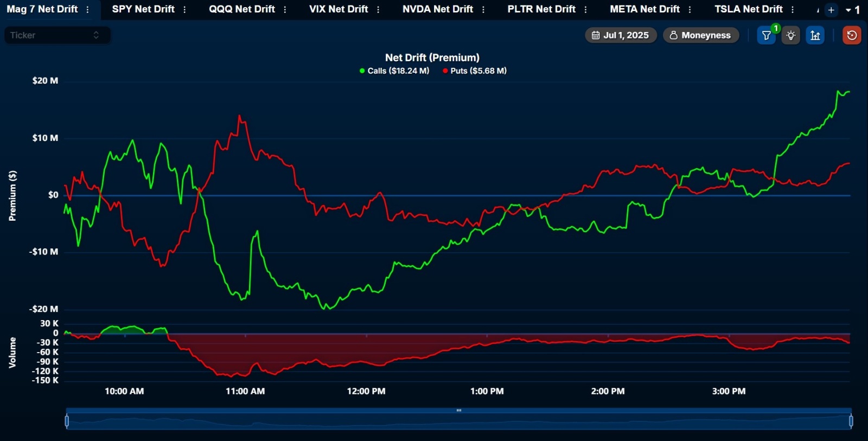Open Mag 7 Net Drift tab options menu
This screenshot has width=868, height=441.
click(87, 9)
